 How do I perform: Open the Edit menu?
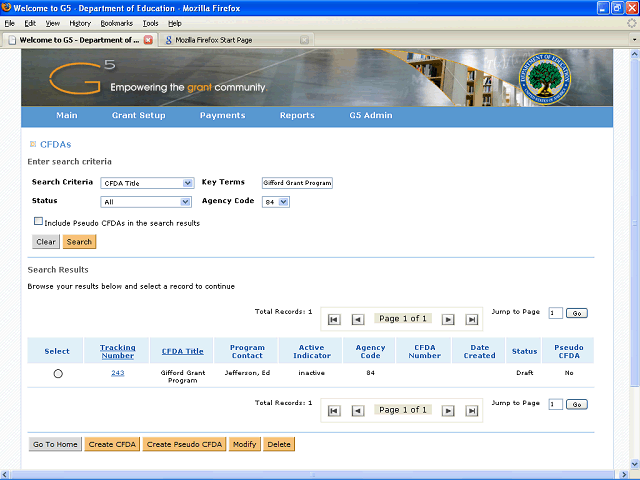(30, 23)
